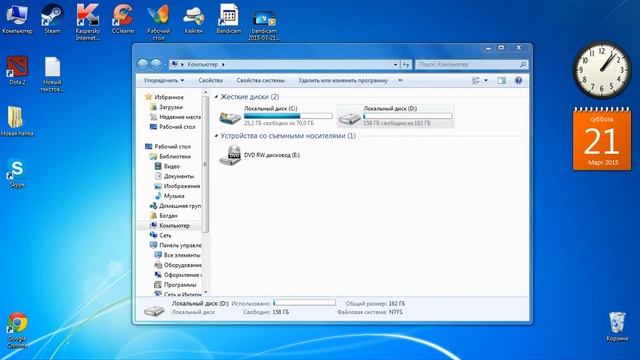Select Программы in navigation tree
This screenshot has width=640, height=360.
pyautogui.click(x=176, y=284)
